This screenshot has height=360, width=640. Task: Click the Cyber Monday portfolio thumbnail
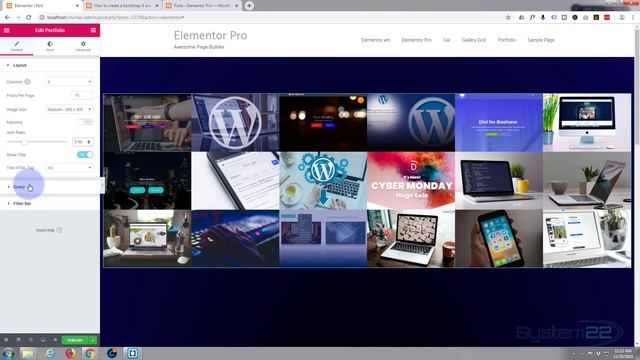coord(411,181)
